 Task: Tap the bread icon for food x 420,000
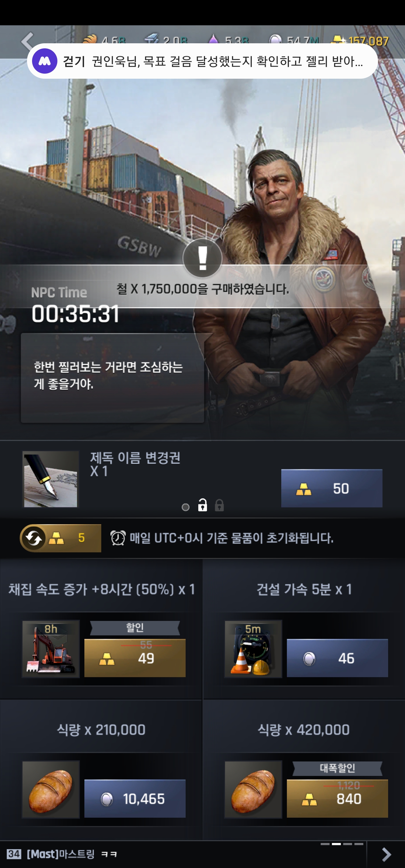pyautogui.click(x=253, y=789)
